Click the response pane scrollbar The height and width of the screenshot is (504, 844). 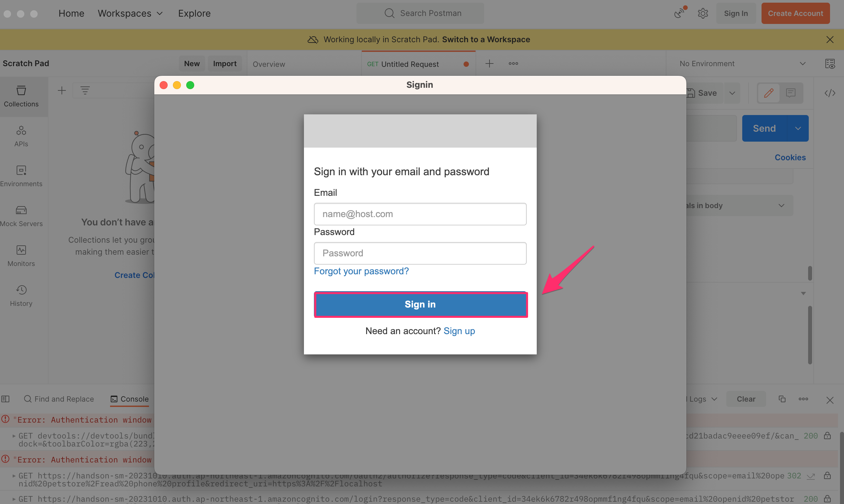tap(810, 335)
